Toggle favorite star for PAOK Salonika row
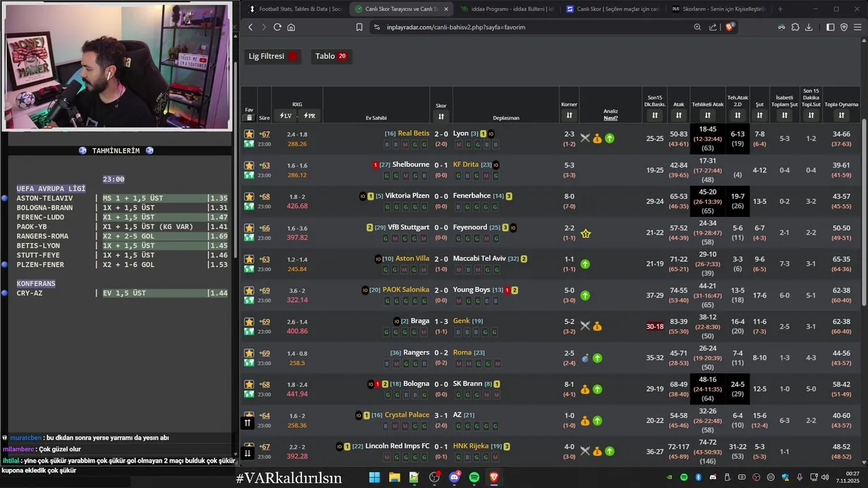Screen dimensions: 868x488 [249, 290]
